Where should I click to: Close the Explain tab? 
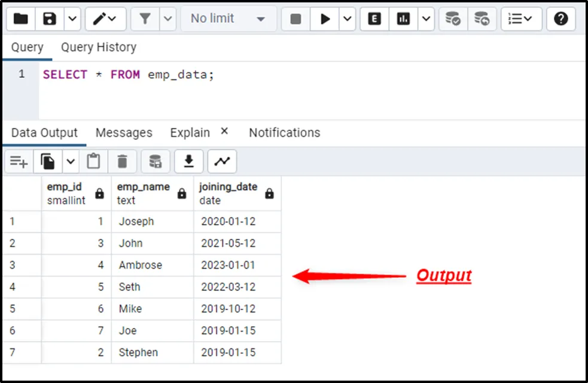(225, 131)
